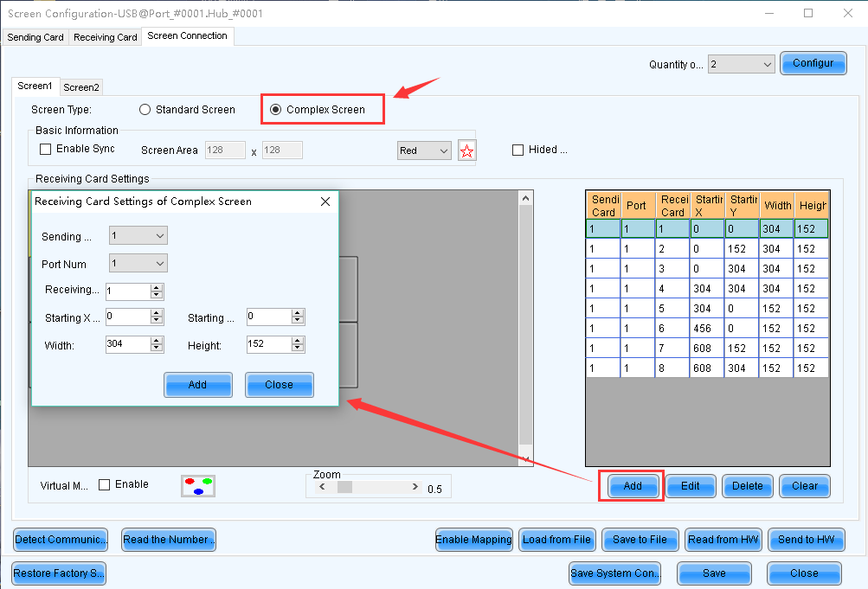The image size is (868, 589).
Task: Expand the Port Num dropdown
Action: click(x=138, y=264)
